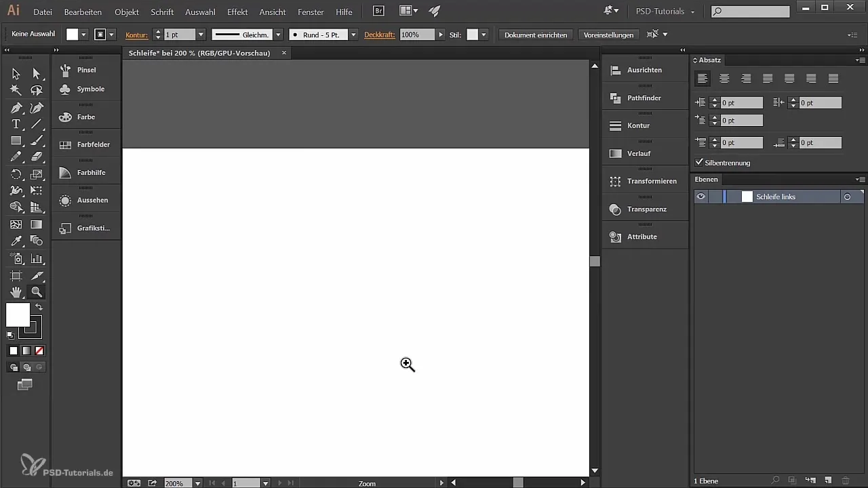
Task: Open the Datei menu
Action: coord(42,12)
